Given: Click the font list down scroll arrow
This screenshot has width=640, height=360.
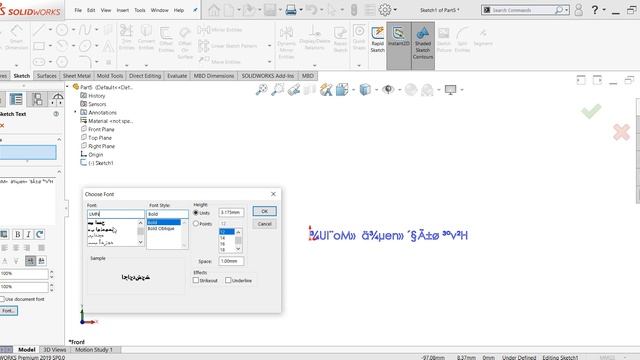Looking at the screenshot, I should point(140,242).
